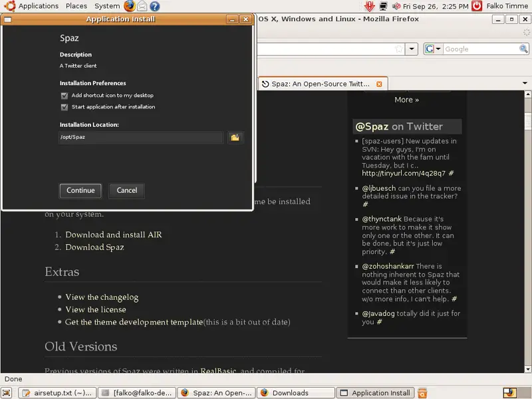Viewport: 532px width, 399px height.
Task: Click the clock showing Fri Sep 26
Action: [436, 6]
